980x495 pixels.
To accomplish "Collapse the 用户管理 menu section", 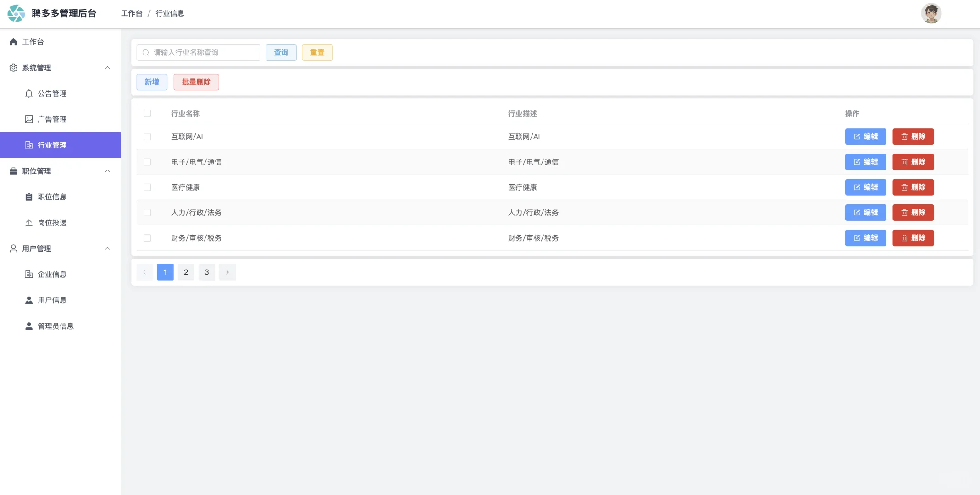I will tap(107, 249).
